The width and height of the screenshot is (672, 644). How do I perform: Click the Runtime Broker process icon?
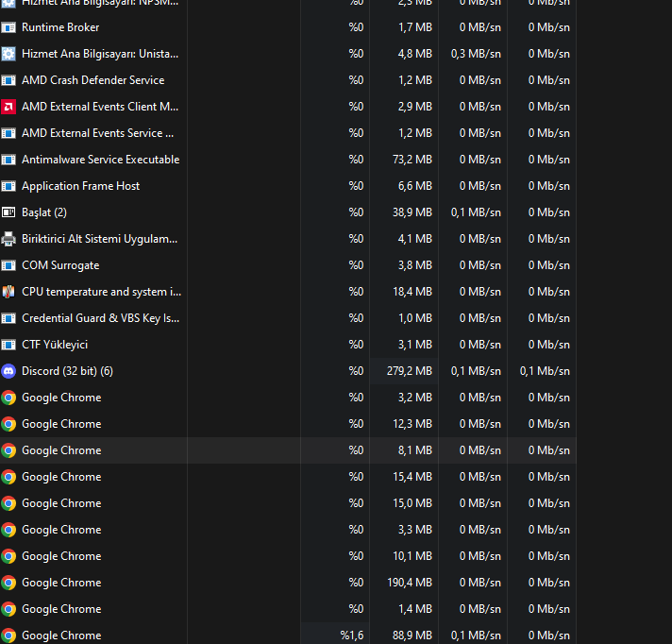(8, 27)
